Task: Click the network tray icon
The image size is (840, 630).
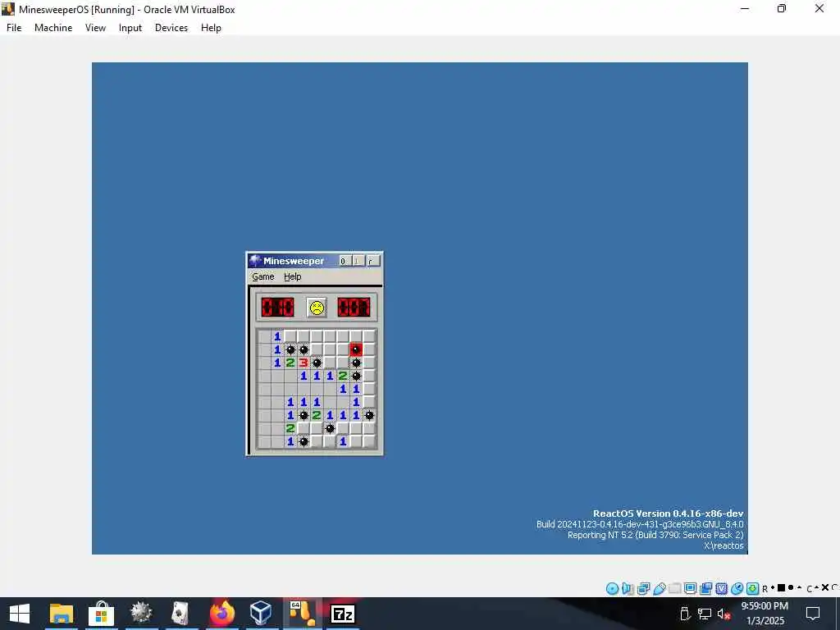Action: pos(705,614)
